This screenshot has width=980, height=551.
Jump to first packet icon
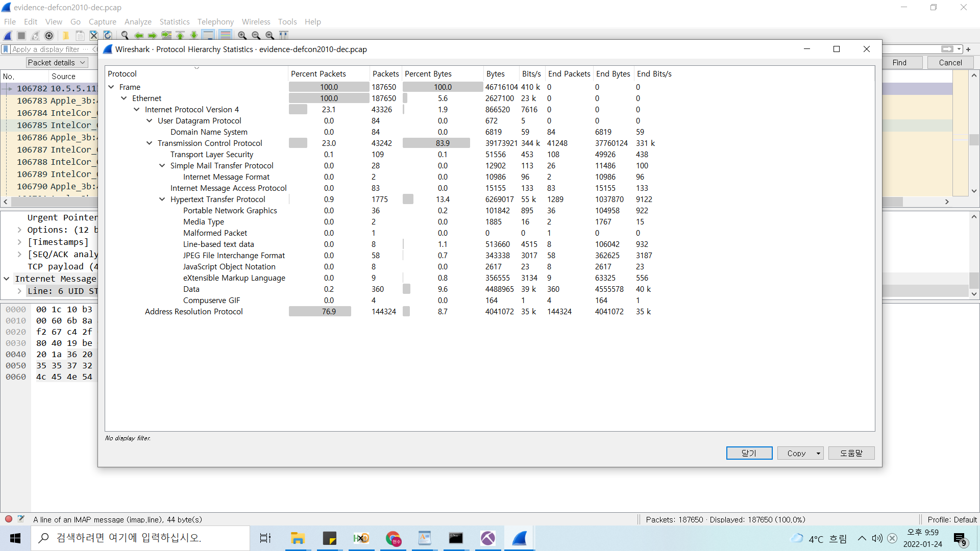(x=180, y=35)
